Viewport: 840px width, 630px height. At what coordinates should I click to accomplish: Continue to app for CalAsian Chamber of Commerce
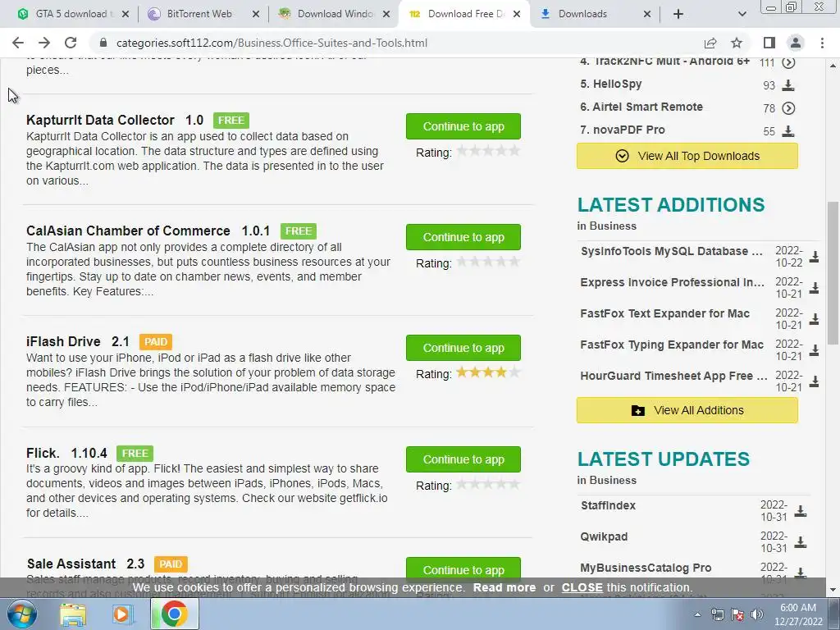(x=463, y=237)
